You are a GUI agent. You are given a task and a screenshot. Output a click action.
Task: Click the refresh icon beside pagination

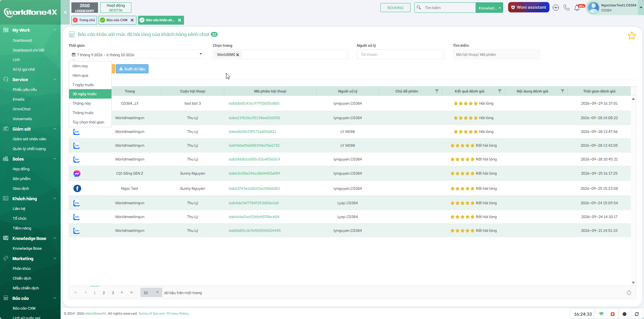629,293
